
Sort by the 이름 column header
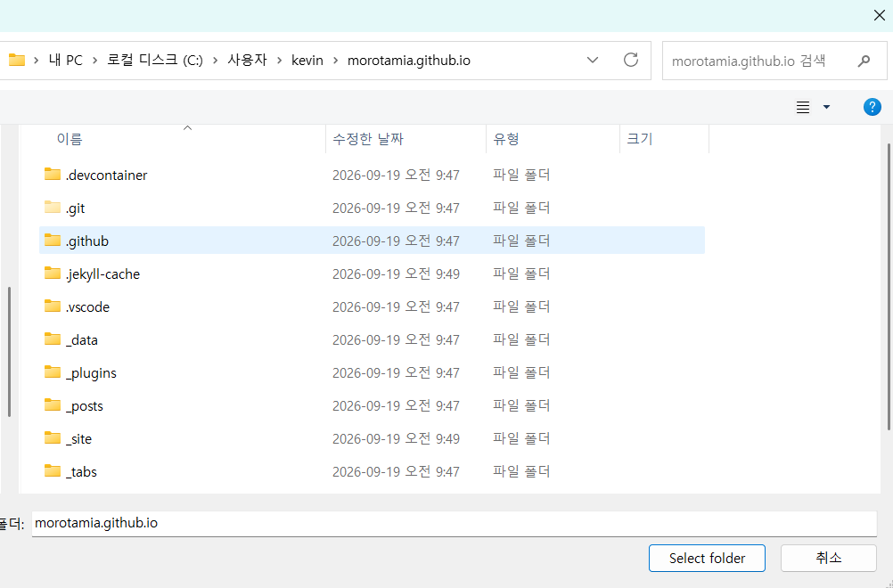(70, 139)
